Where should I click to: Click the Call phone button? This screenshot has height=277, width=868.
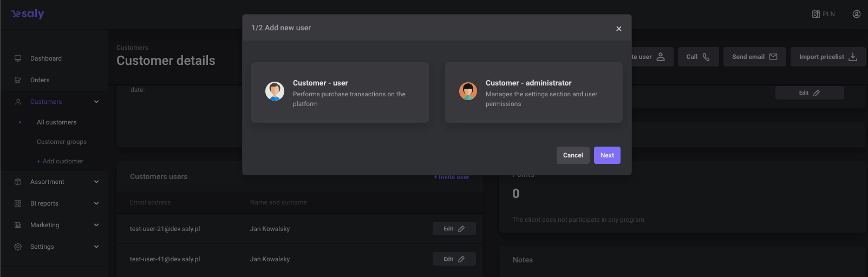698,57
